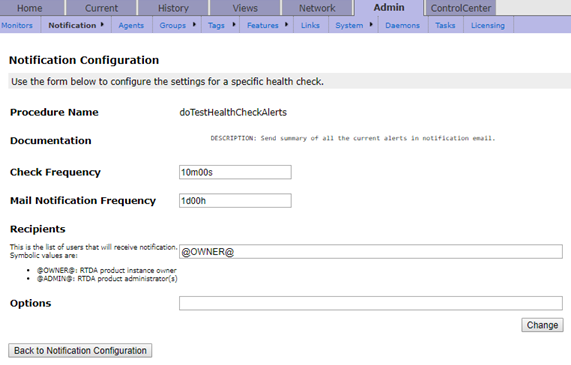
Task: Click the Documentation label
Action: click(51, 141)
